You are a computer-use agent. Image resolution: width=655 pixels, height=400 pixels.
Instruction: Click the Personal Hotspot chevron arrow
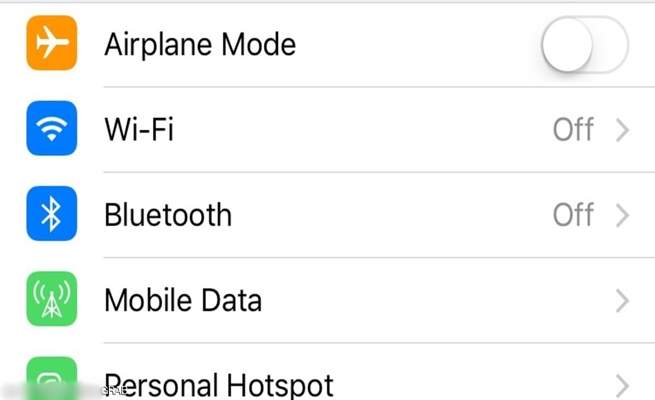click(622, 385)
